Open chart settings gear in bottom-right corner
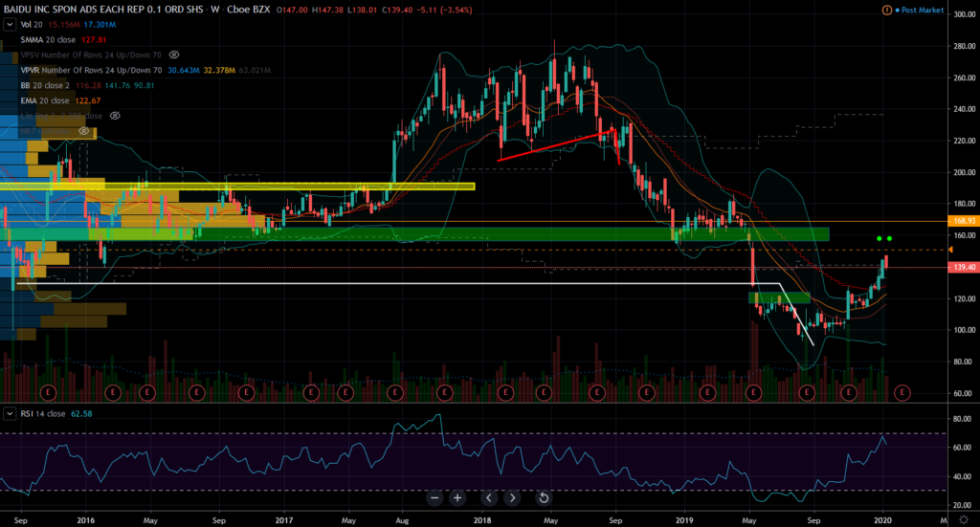 (962, 517)
